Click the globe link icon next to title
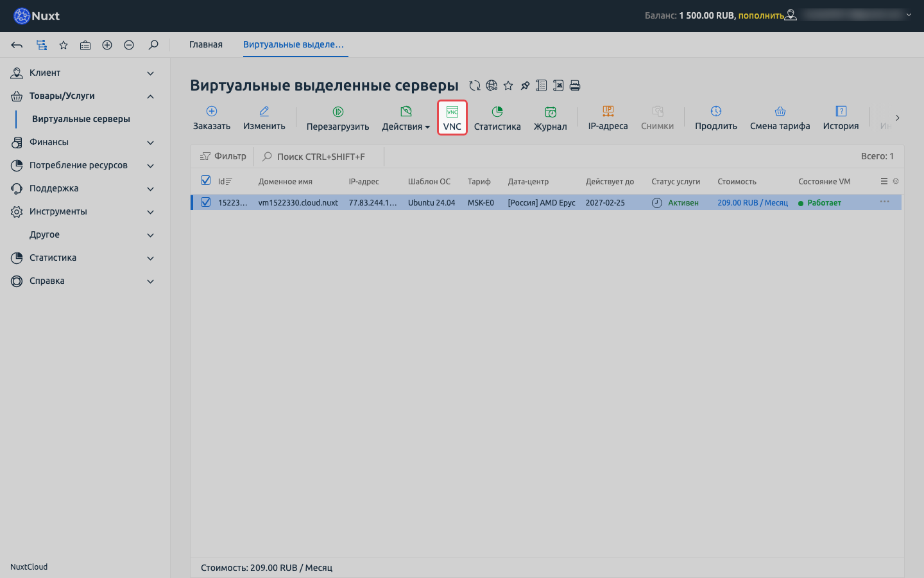Viewport: 924px width, 578px height. 492,85
